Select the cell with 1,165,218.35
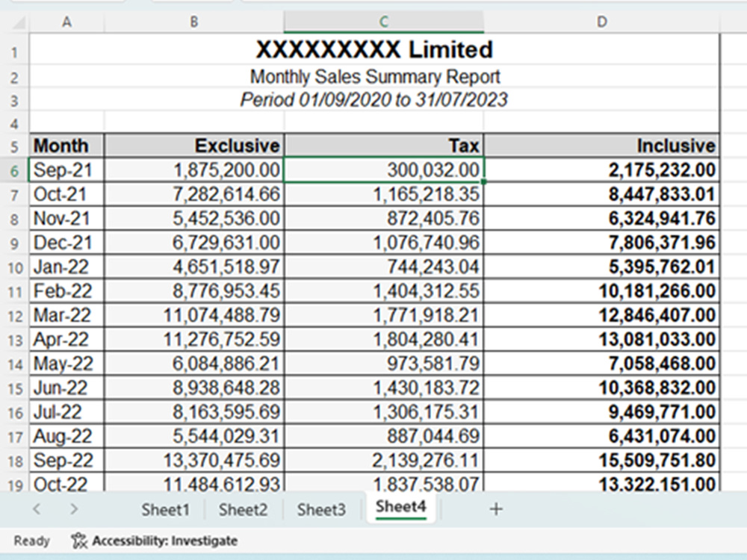 pos(384,194)
